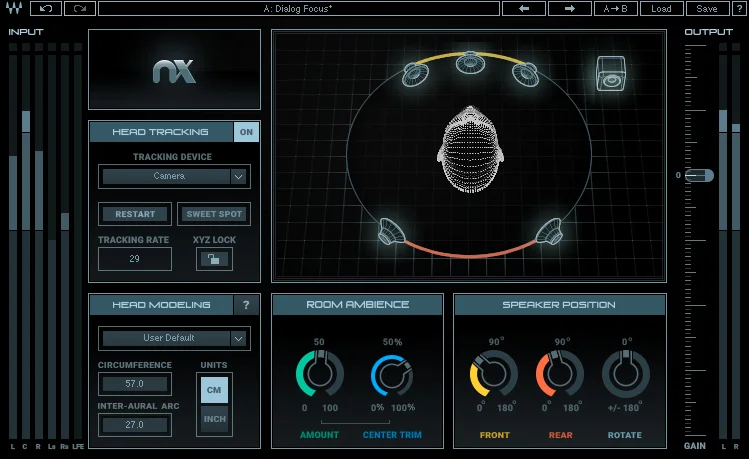Expand the User Default head model dropdown
The width and height of the screenshot is (749, 459).
[x=174, y=338]
